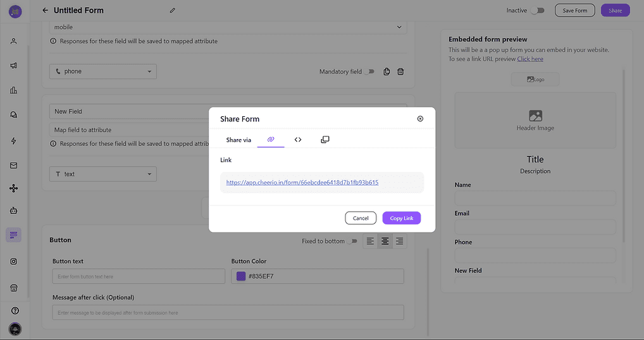Click the Email field in preview
Screen dimensions: 644x340
(x=535, y=227)
